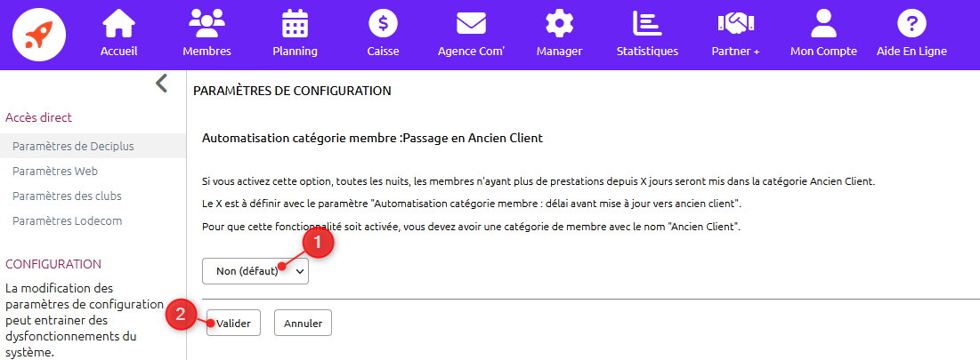Collapse the sidebar with the left chevron
The height and width of the screenshot is (360, 980).
(x=161, y=83)
